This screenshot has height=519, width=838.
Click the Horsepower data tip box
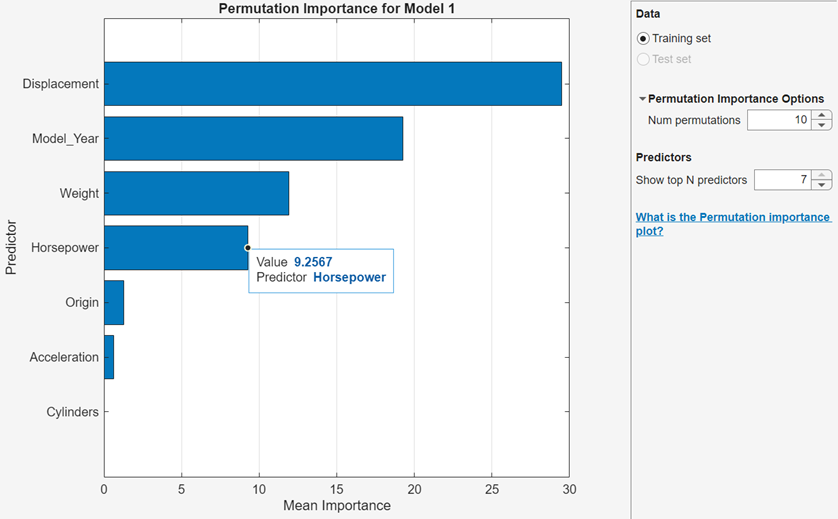pos(321,270)
